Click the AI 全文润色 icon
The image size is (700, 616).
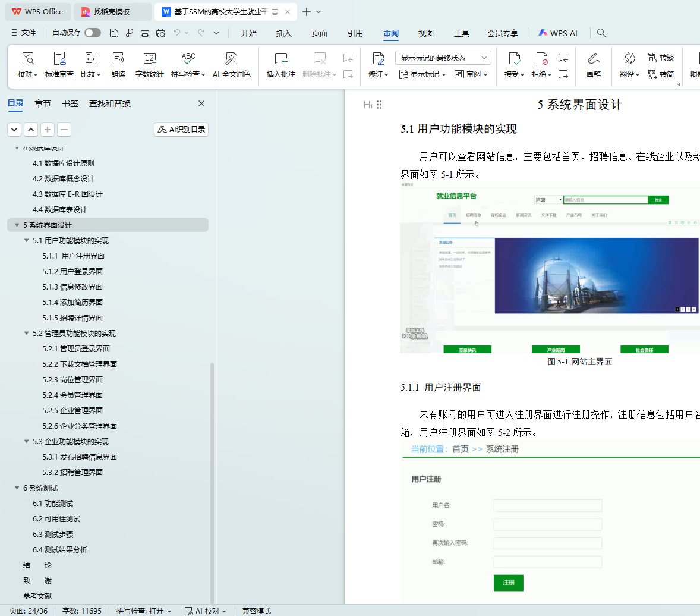[231, 59]
